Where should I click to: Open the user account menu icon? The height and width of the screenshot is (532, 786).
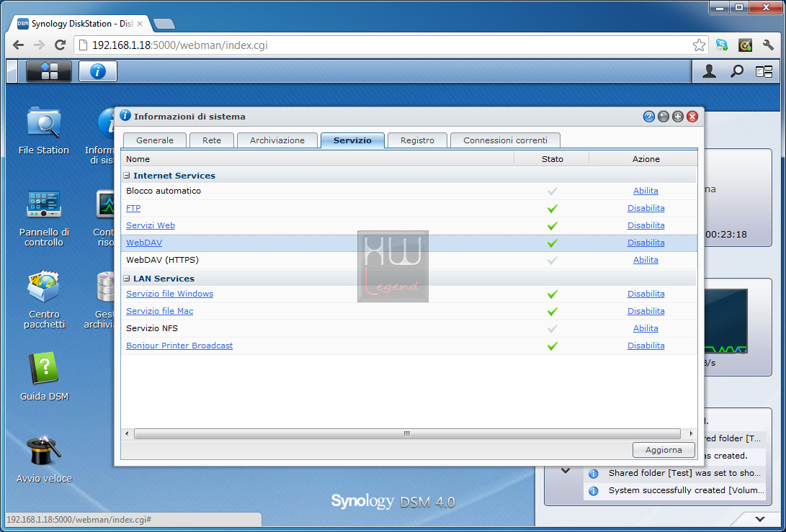coord(709,71)
